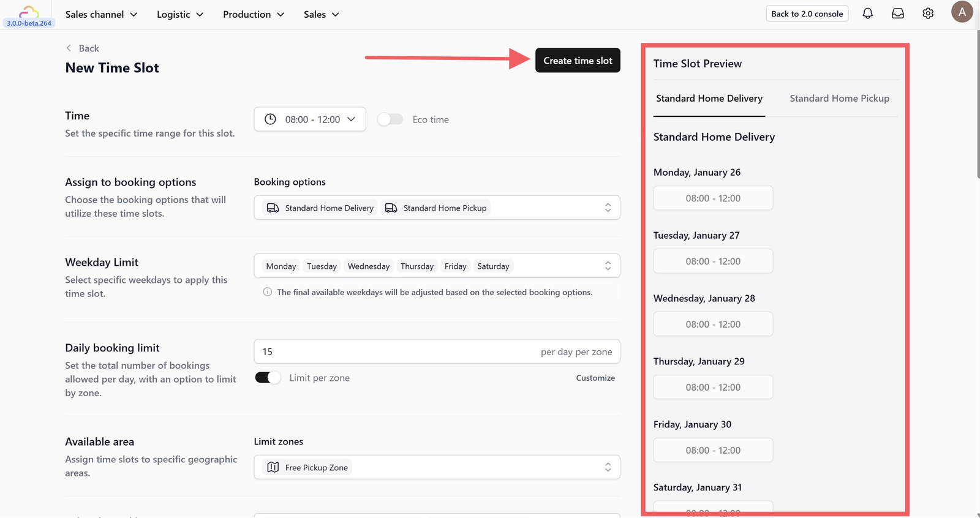Enable the Eco time switch

390,119
